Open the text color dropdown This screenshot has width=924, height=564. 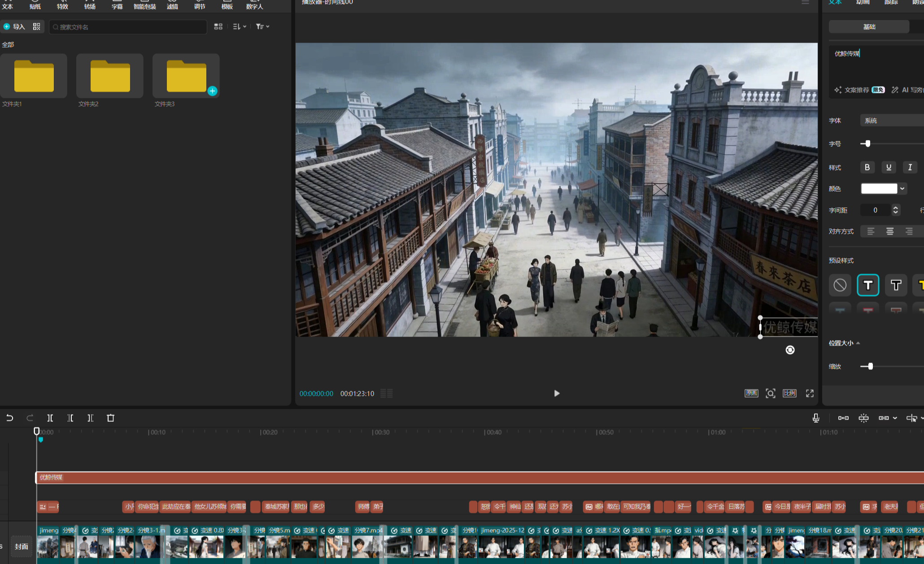902,188
